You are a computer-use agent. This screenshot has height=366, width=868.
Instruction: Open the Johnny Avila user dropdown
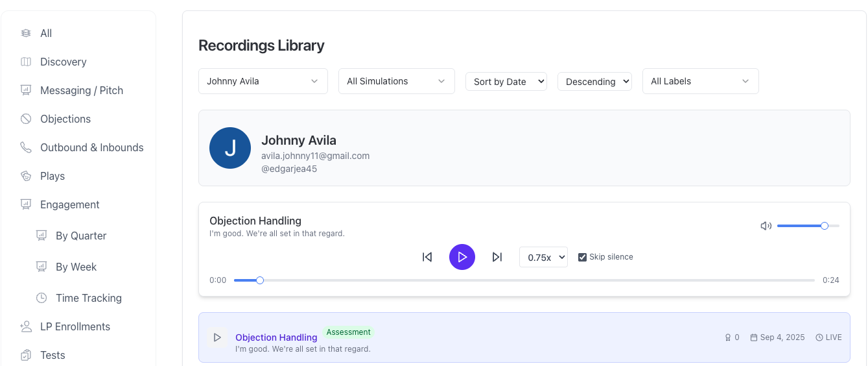click(263, 81)
